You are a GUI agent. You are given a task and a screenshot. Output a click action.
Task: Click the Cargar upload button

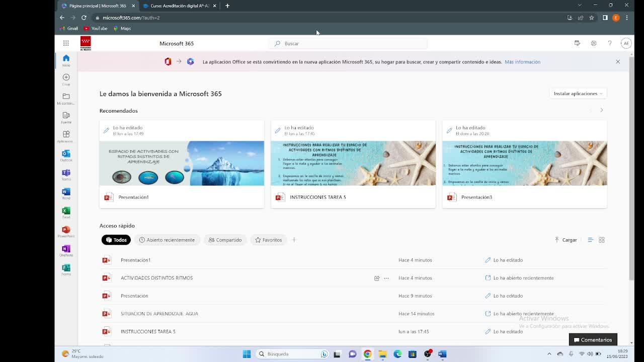point(566,240)
